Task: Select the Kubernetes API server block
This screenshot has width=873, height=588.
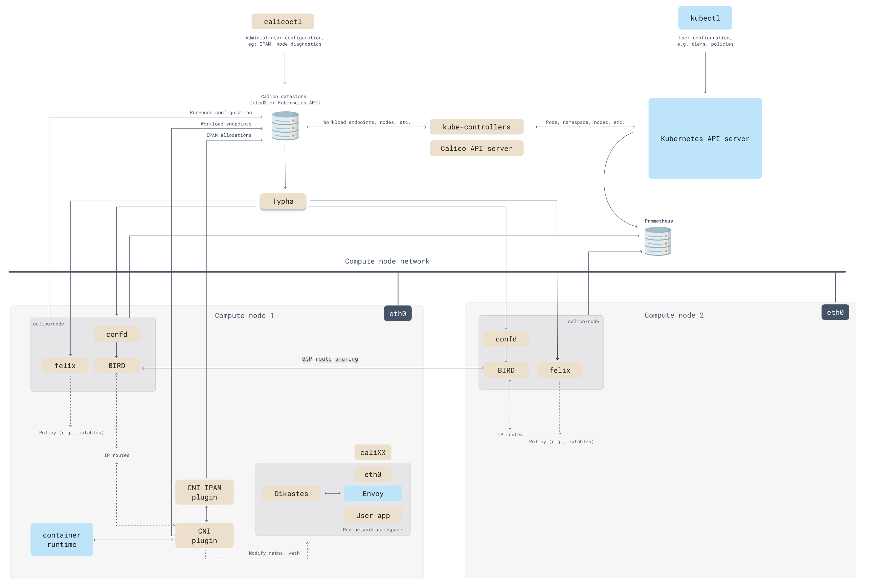Action: pos(704,138)
